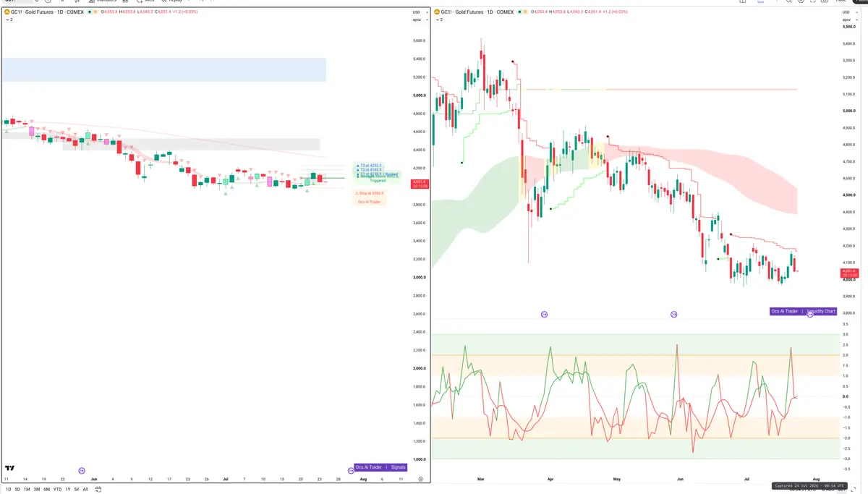The width and height of the screenshot is (868, 494).
Task: Collapse the indicator legend in the right chart
Action: (x=439, y=20)
